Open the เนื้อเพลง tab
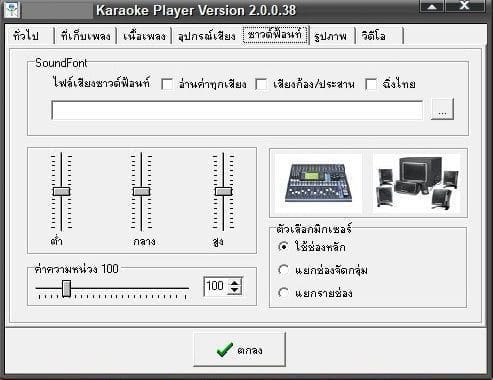Screen dimensions: 493x380 pos(144,35)
